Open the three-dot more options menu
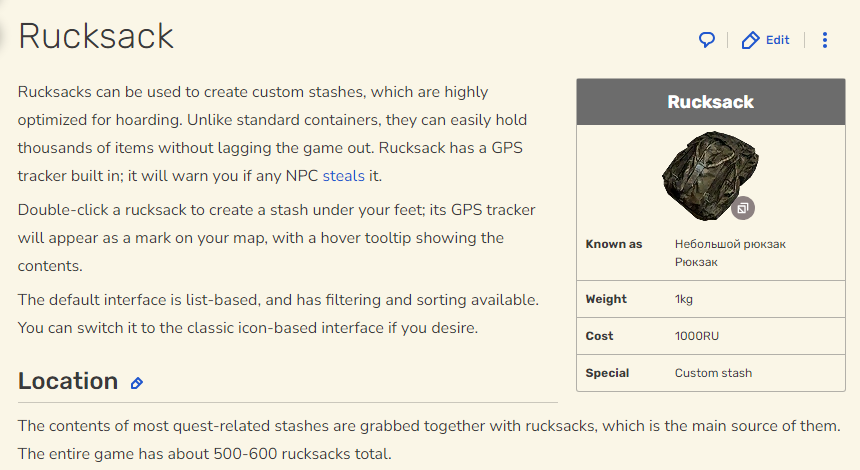This screenshot has width=860, height=470. [x=825, y=40]
